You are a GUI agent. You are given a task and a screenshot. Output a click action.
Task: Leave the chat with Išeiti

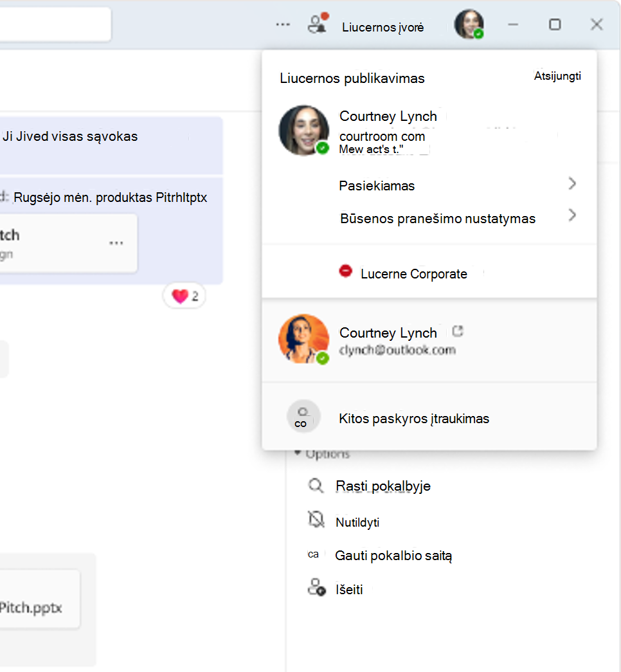(x=349, y=590)
